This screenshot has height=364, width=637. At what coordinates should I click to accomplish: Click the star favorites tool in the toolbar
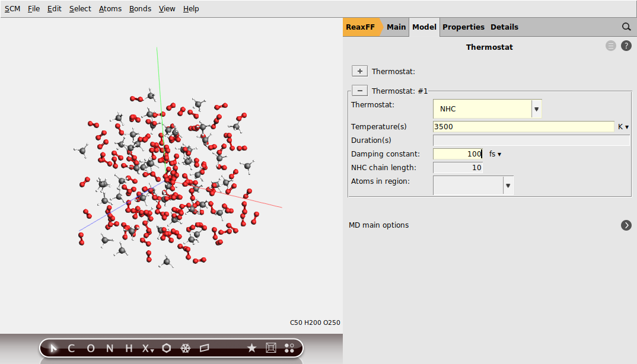(251, 348)
